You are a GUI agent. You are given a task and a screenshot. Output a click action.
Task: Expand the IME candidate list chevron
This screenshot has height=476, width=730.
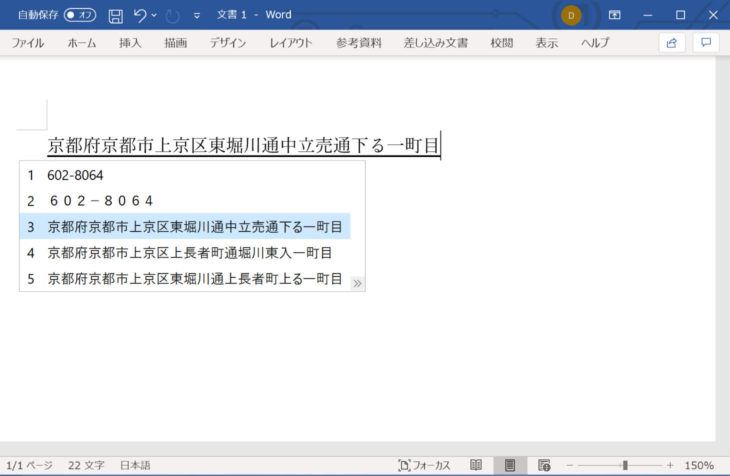click(357, 284)
